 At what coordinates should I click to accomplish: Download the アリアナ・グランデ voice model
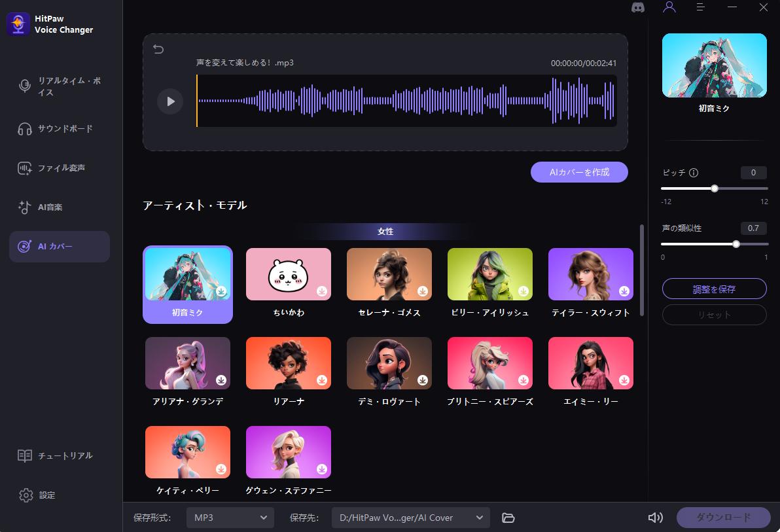[x=221, y=380]
